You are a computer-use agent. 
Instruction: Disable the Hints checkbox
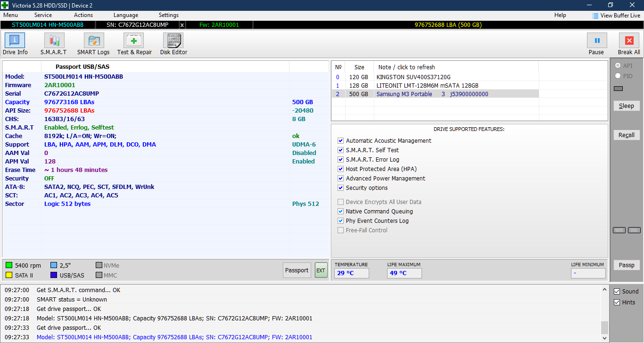point(617,302)
